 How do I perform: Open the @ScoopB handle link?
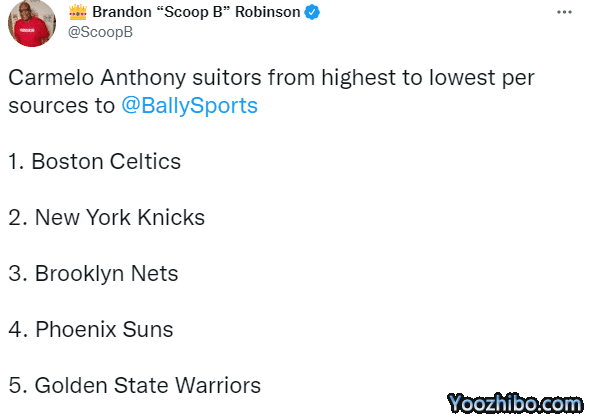[100, 32]
